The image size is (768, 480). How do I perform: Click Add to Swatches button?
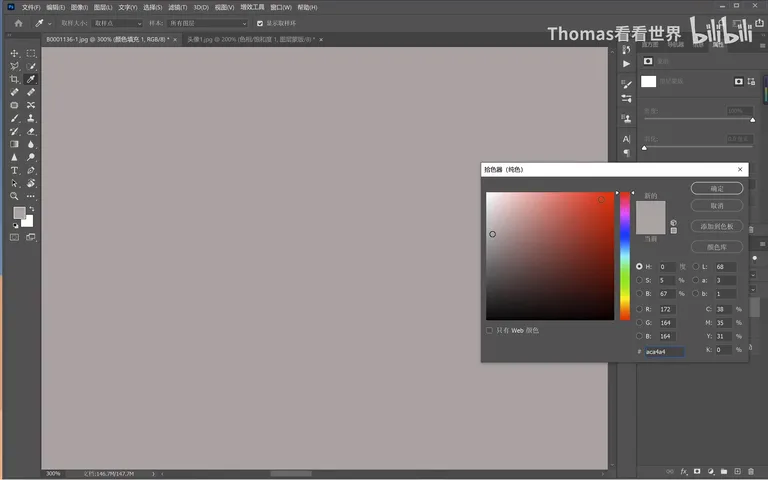717,226
